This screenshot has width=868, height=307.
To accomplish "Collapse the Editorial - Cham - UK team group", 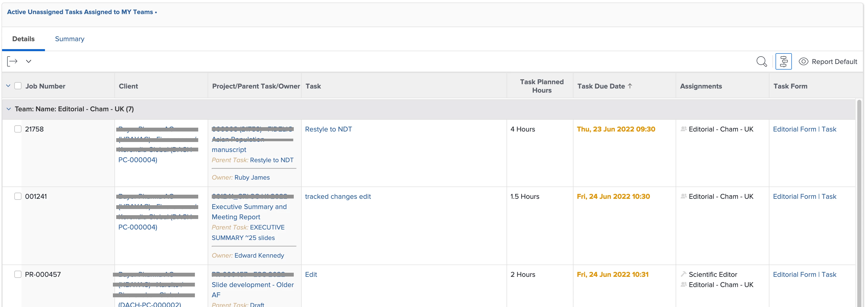I will click(9, 109).
